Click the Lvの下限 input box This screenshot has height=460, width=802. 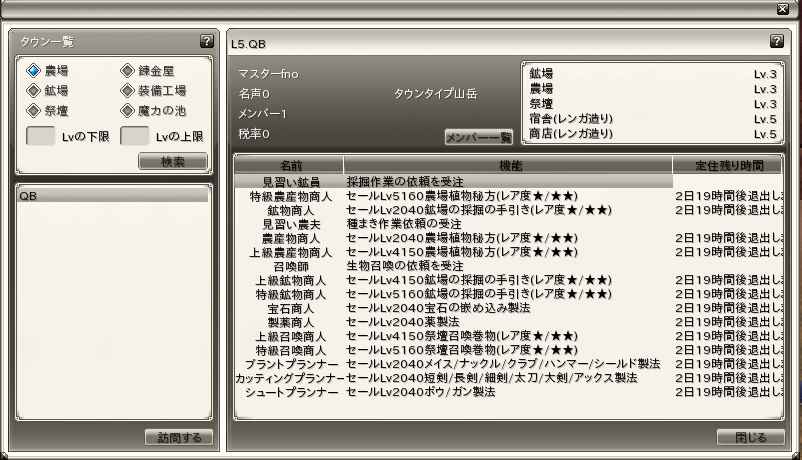point(39,136)
